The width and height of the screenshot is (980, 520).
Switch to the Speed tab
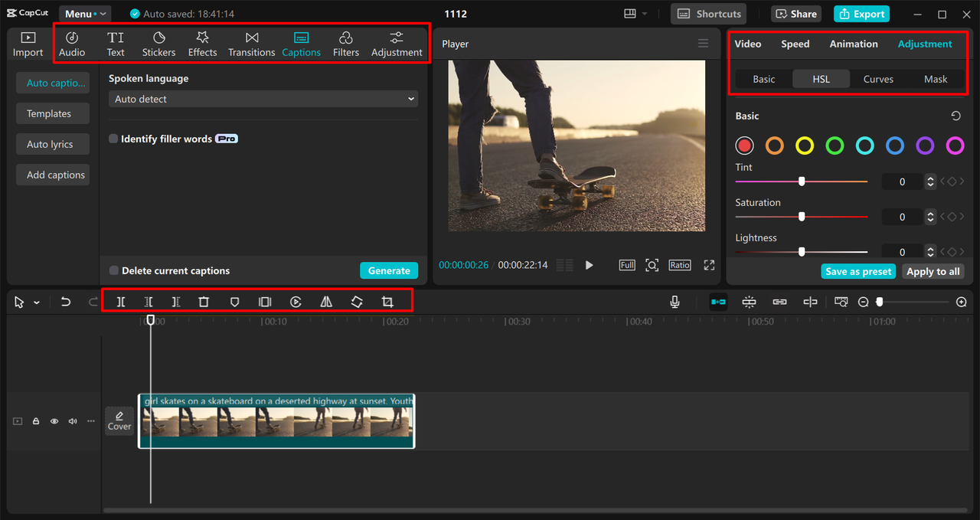tap(795, 44)
